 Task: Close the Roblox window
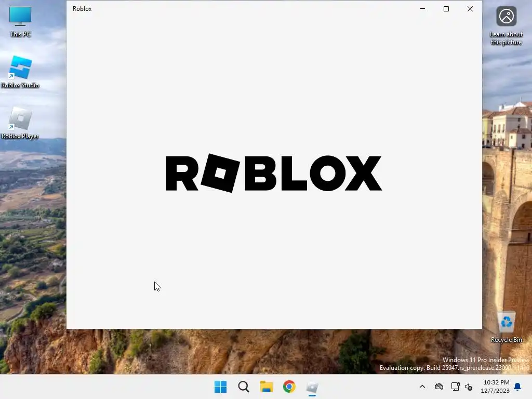[x=470, y=9]
